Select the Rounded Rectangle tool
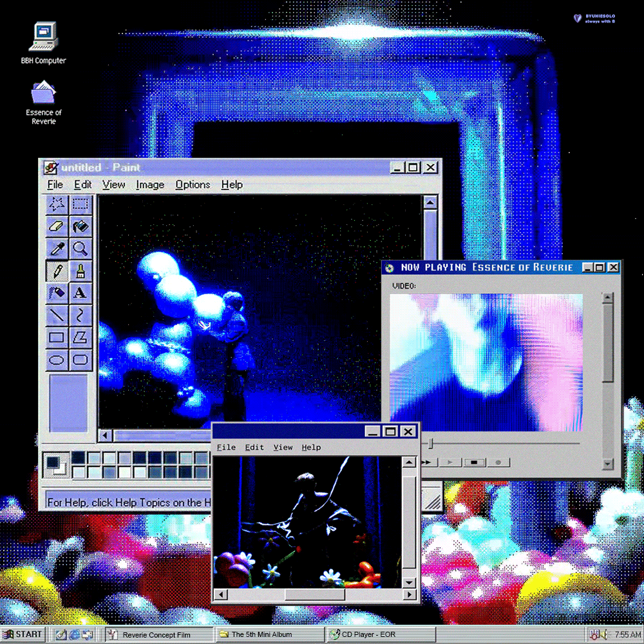 (80, 359)
